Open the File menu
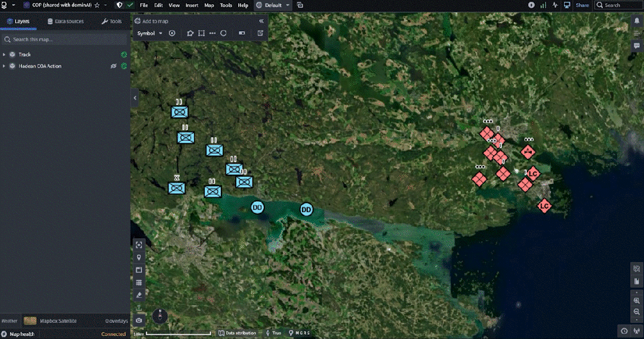 click(144, 5)
